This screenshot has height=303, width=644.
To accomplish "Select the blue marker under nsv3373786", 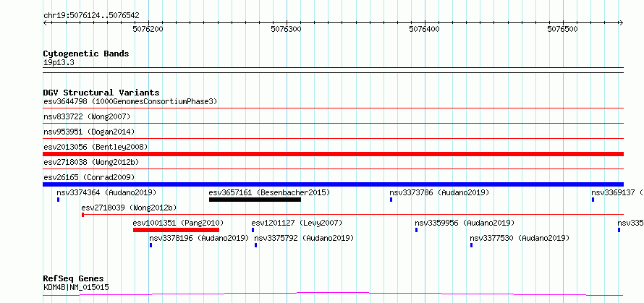I will tap(391, 200).
